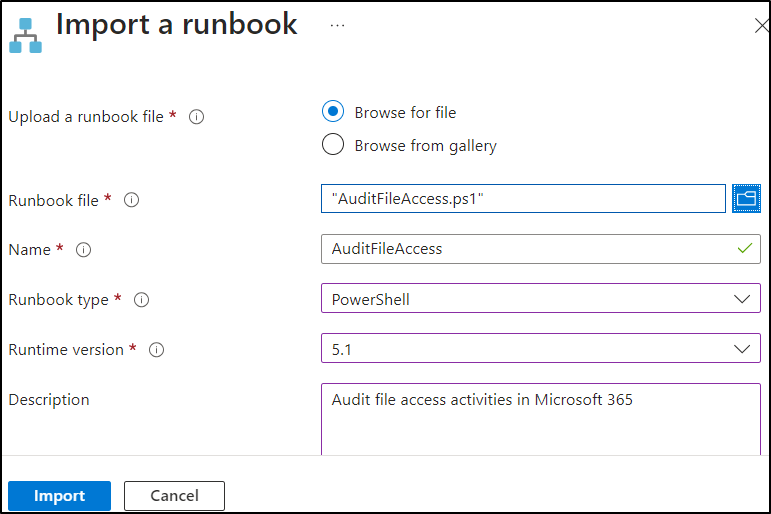Expand the Runtime version 5.1 dropdown
Viewport: 771px width, 514px height.
pos(541,348)
